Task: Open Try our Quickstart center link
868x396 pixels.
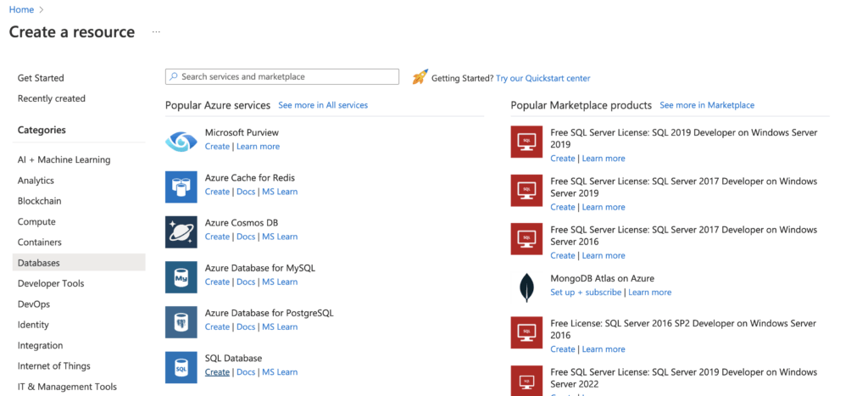Action: click(x=543, y=78)
